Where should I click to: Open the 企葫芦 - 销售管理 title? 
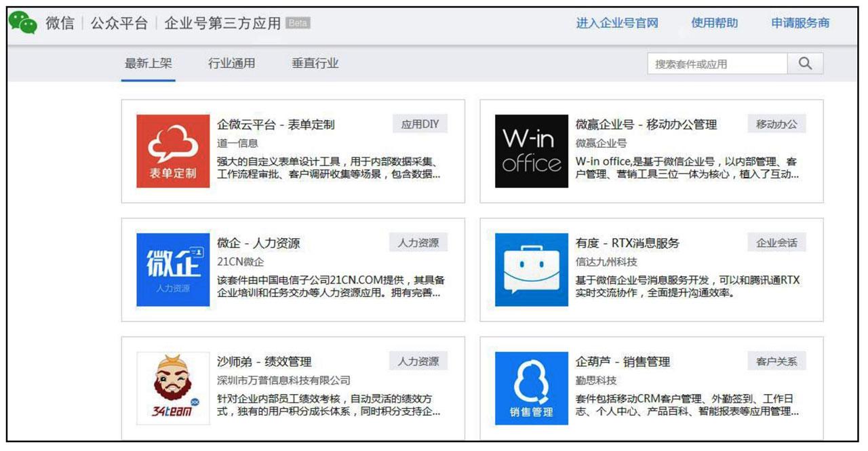pos(623,362)
